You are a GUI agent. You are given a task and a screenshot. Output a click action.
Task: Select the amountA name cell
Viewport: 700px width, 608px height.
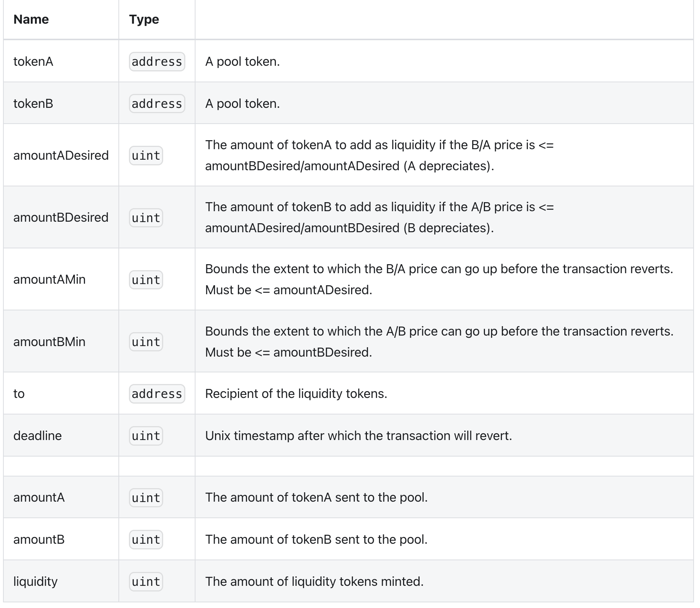click(x=61, y=497)
